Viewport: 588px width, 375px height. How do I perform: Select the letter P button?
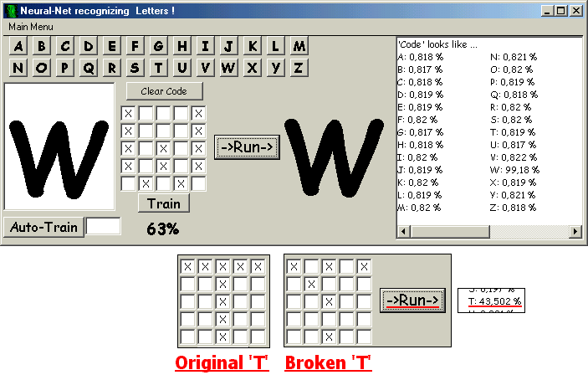click(65, 68)
